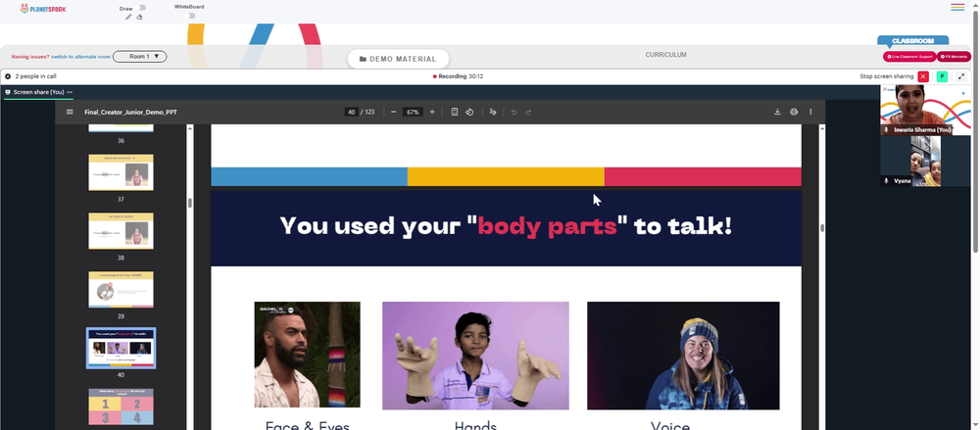The height and width of the screenshot is (430, 980).
Task: Toggle the PDF sidebar menu icon
Action: [x=70, y=112]
